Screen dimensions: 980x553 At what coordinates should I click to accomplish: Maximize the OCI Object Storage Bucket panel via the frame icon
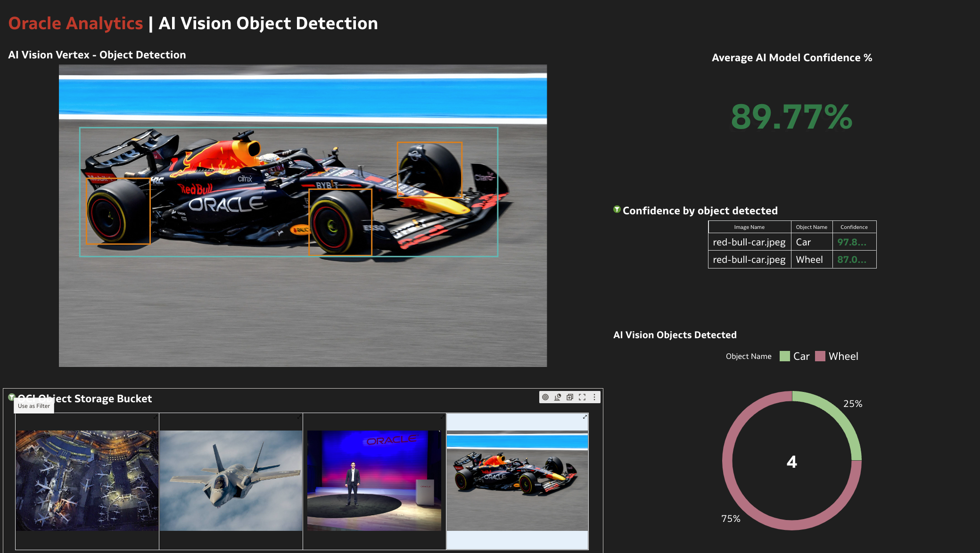click(x=583, y=397)
